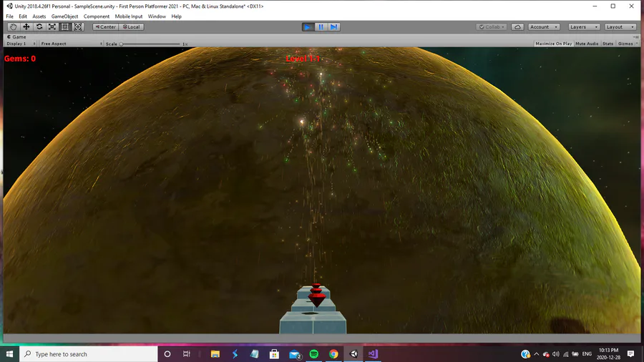
Task: Open the volume control in the tray
Action: pyautogui.click(x=556, y=354)
